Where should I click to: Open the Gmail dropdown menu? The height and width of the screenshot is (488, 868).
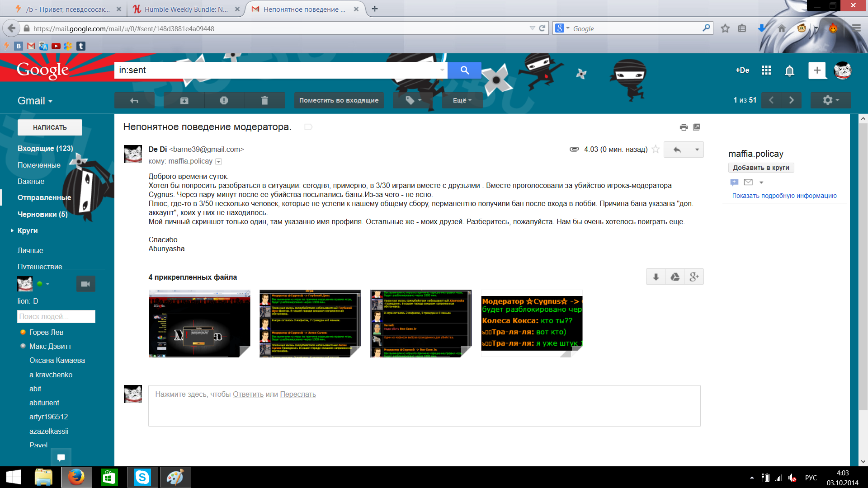(x=35, y=101)
